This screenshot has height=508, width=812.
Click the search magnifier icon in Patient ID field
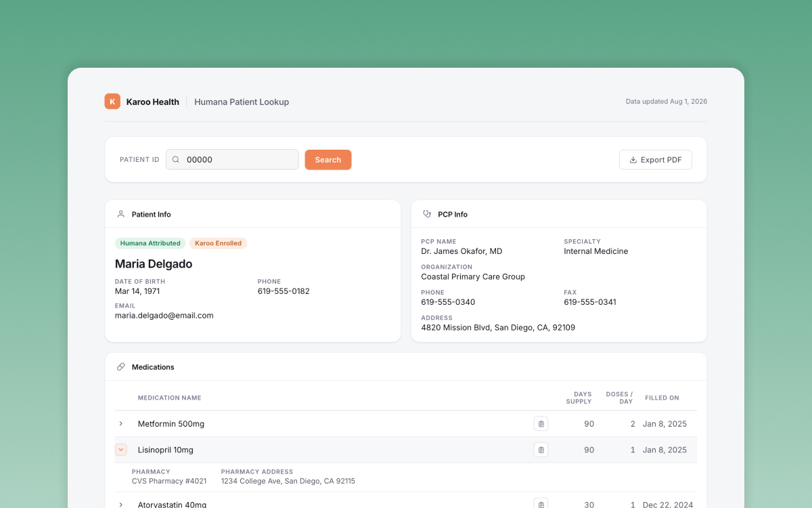tap(176, 160)
